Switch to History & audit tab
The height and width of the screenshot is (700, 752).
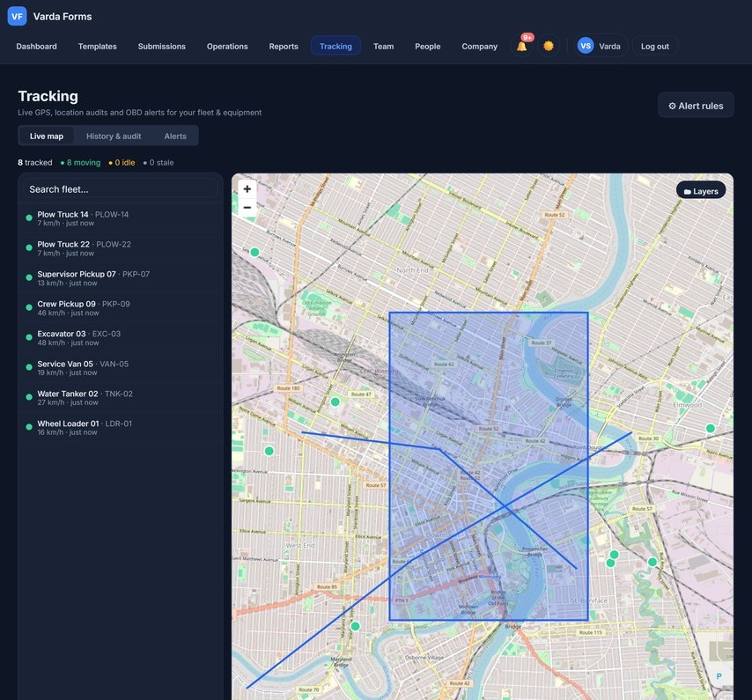[x=114, y=136]
